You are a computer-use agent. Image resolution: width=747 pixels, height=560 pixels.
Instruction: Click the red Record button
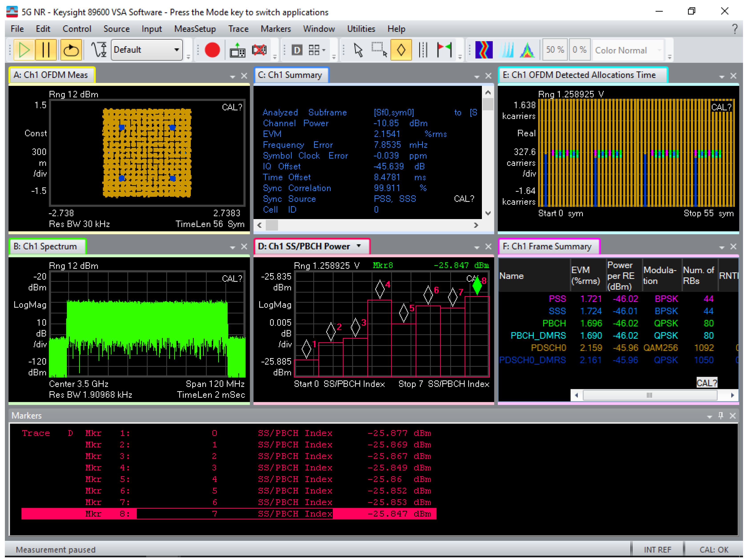coord(212,50)
